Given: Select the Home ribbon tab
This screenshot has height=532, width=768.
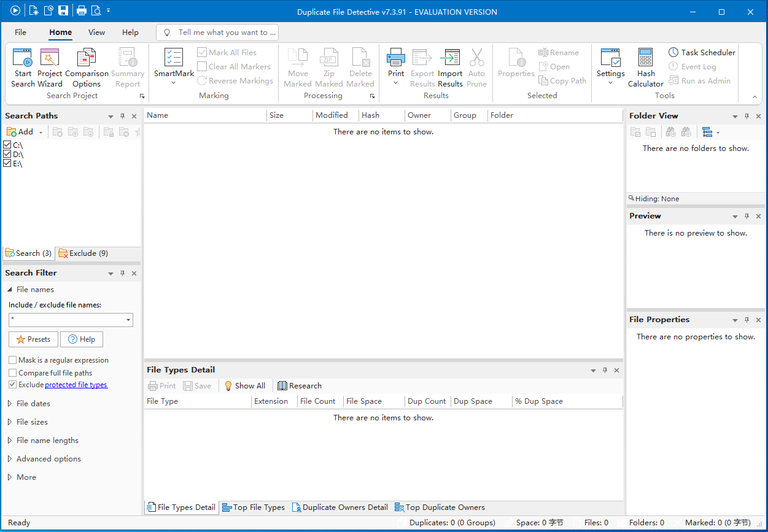Looking at the screenshot, I should [60, 33].
